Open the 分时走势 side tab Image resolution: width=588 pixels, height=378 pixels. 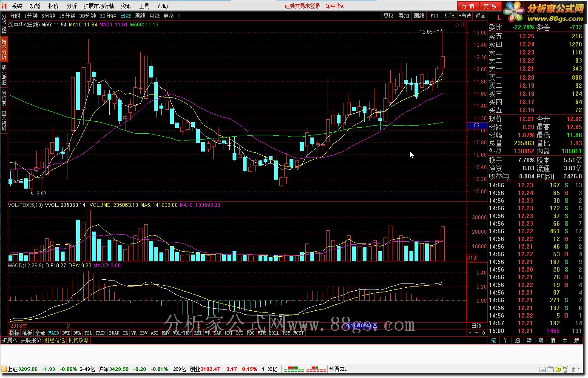4,23
